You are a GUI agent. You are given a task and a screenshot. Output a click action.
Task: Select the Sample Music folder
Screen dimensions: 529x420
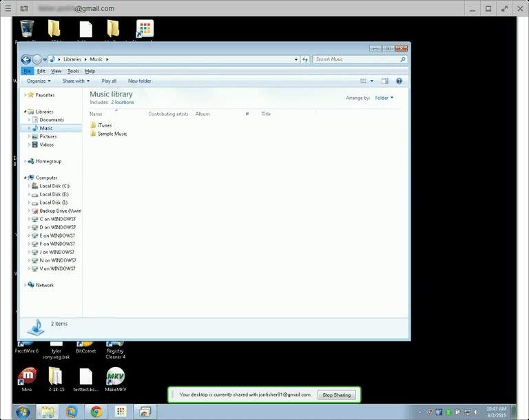[x=109, y=134]
